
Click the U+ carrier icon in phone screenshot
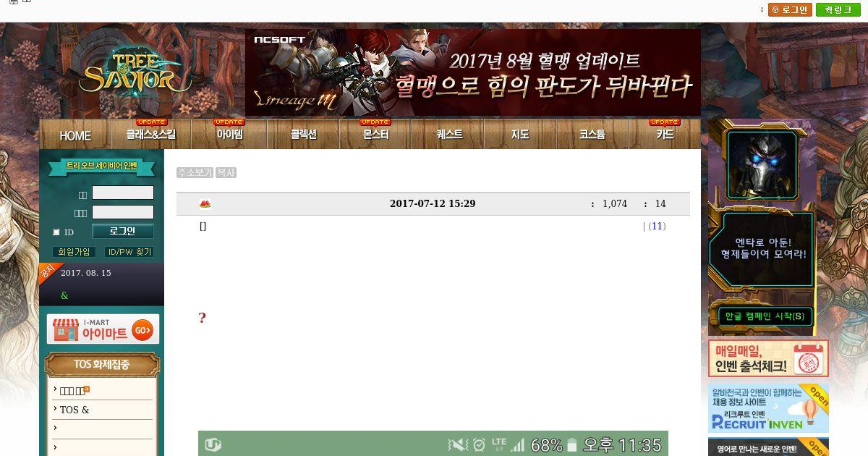pos(213,444)
